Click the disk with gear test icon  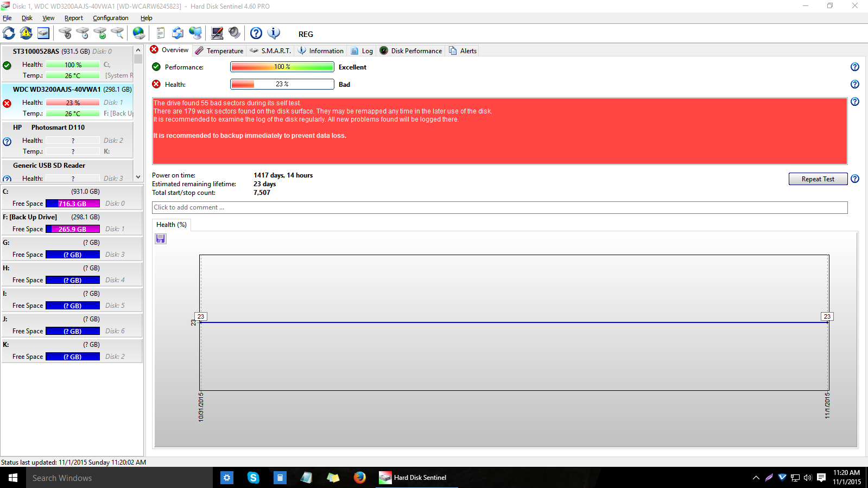point(65,34)
